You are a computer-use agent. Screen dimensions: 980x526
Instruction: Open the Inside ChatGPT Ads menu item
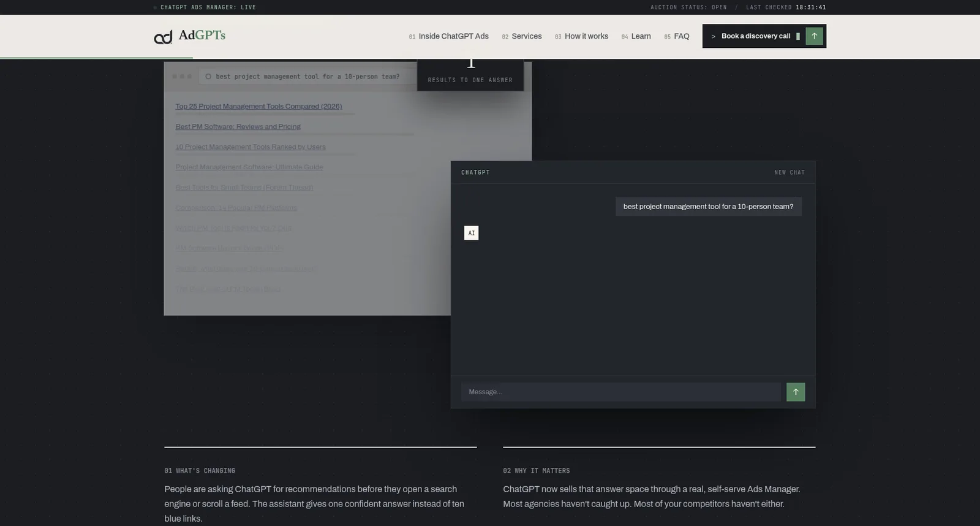[x=449, y=36]
